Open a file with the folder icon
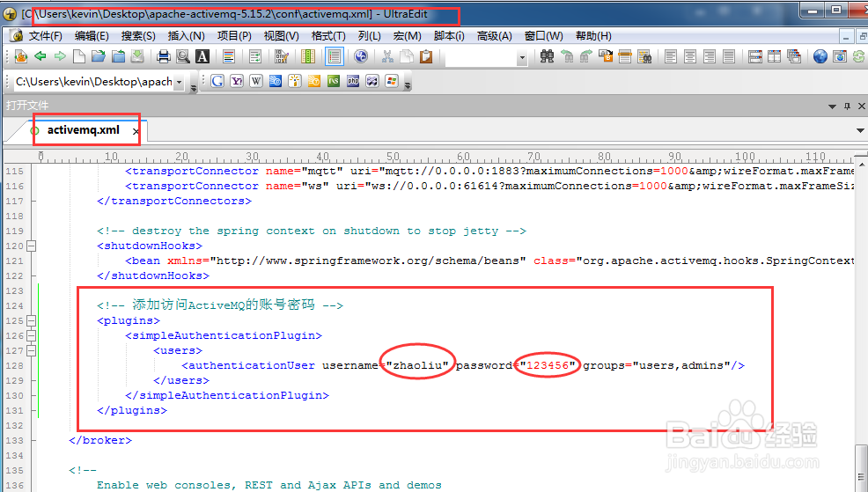868x492 pixels. [99, 56]
